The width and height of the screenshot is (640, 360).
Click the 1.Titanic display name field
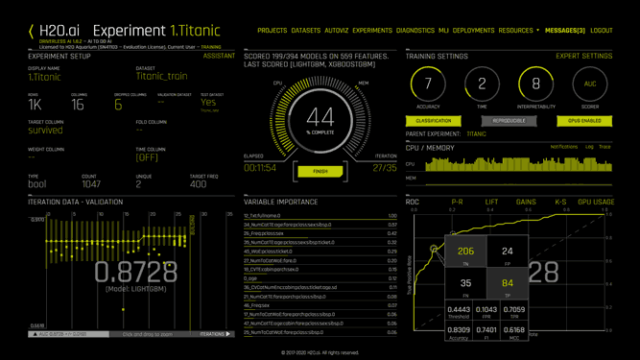coord(44,77)
